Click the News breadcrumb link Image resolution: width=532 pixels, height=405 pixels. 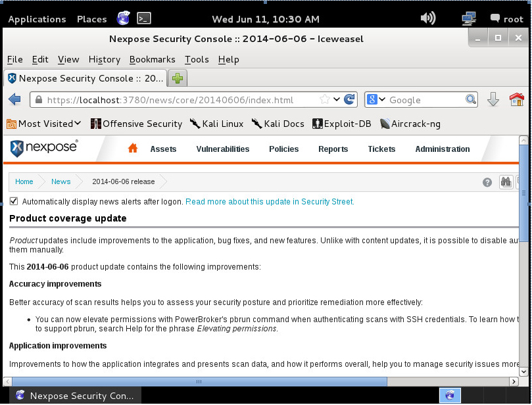(60, 181)
